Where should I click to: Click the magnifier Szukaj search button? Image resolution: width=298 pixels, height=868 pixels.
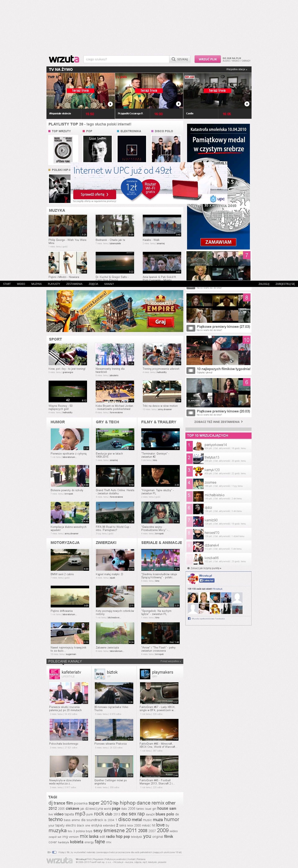[x=180, y=59]
